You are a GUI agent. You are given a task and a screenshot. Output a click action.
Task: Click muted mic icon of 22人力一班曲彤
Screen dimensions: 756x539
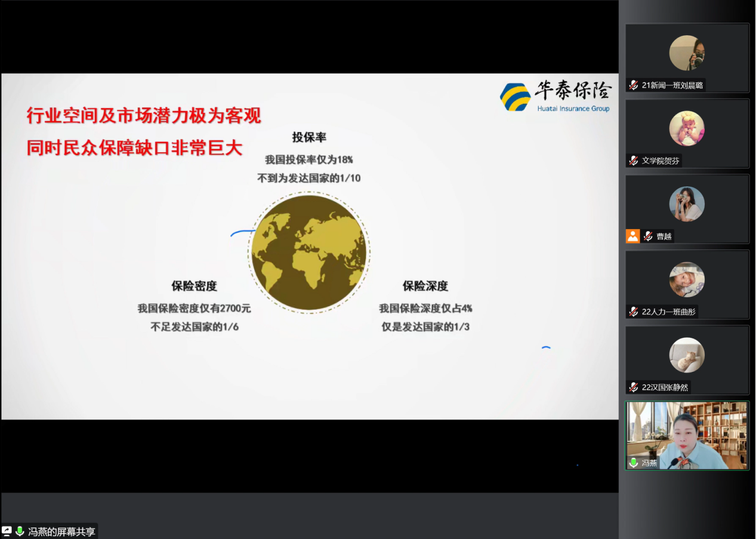[633, 312]
